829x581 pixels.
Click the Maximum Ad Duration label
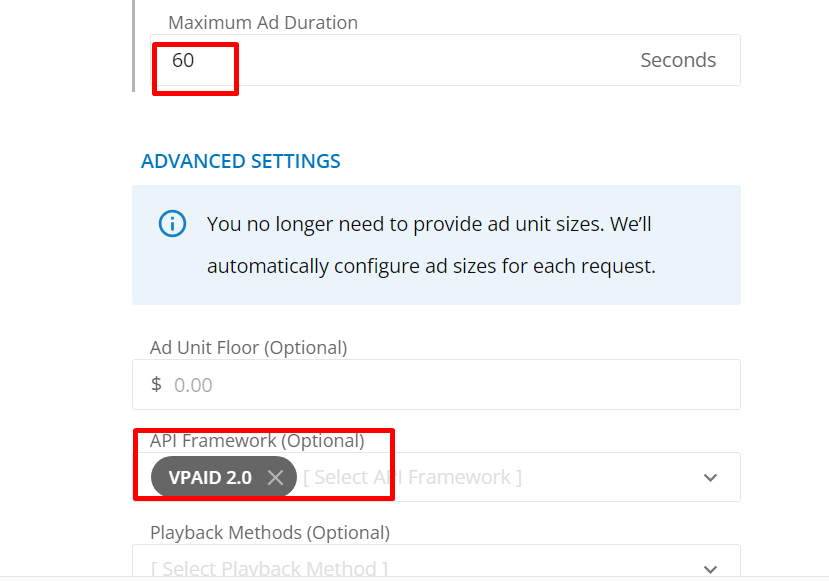263,23
